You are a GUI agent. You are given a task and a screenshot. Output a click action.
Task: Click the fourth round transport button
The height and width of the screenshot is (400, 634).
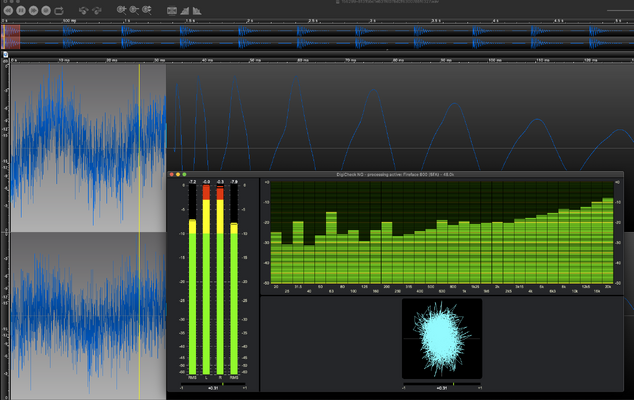(x=46, y=11)
